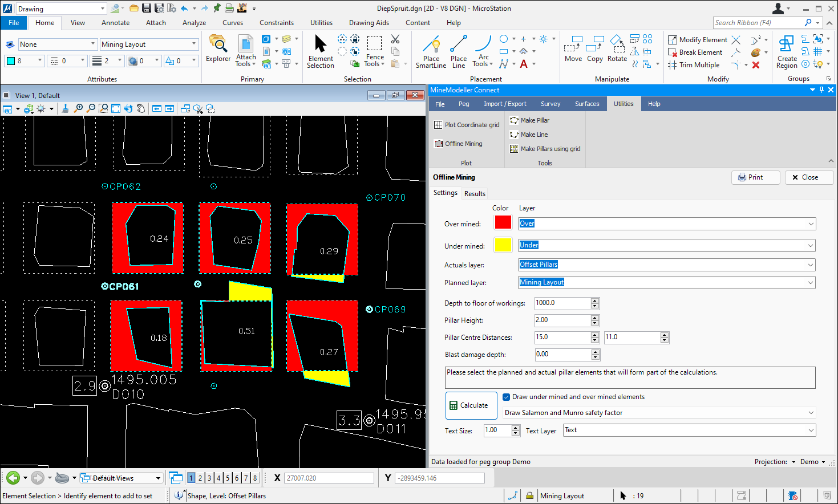Expand the Actuals layer dropdown
The height and width of the screenshot is (504, 838).
click(811, 265)
